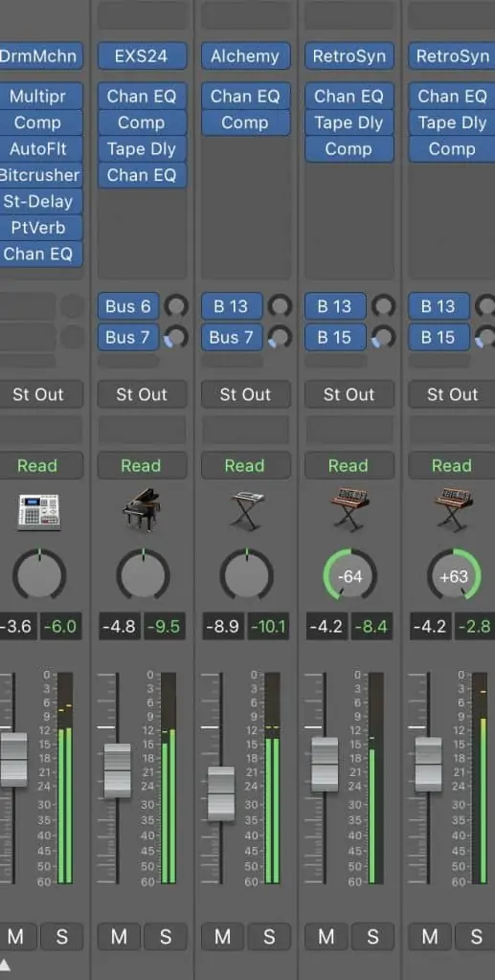Click B 15 send knob on RetroSyn -64 strip
This screenshot has width=495, height=980.
[x=384, y=338]
